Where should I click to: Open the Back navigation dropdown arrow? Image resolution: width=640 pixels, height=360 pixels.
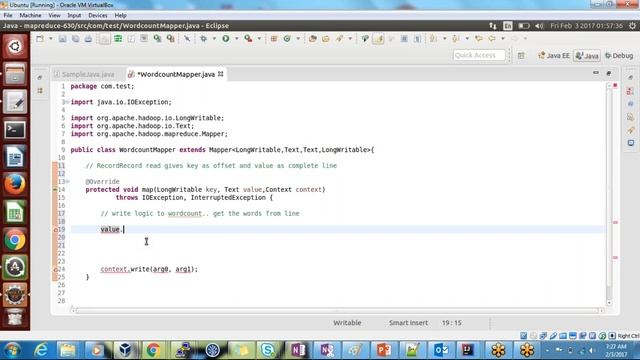pyautogui.click(x=503, y=39)
